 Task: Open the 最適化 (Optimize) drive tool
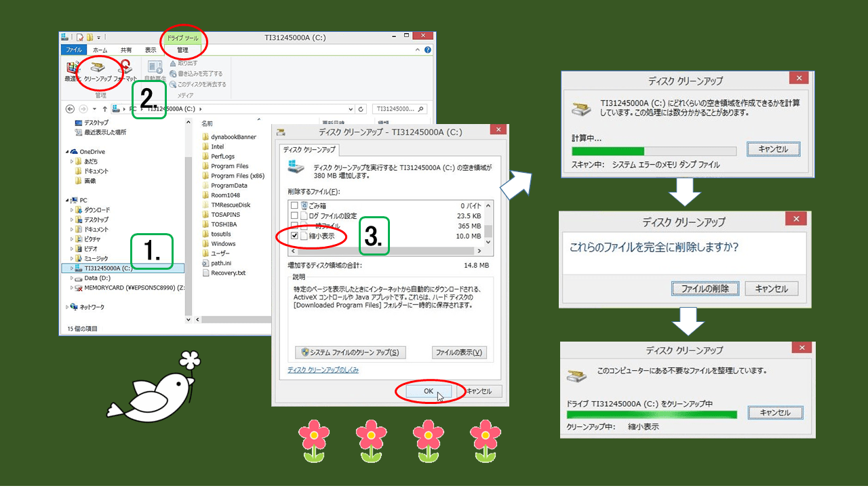click(x=72, y=70)
